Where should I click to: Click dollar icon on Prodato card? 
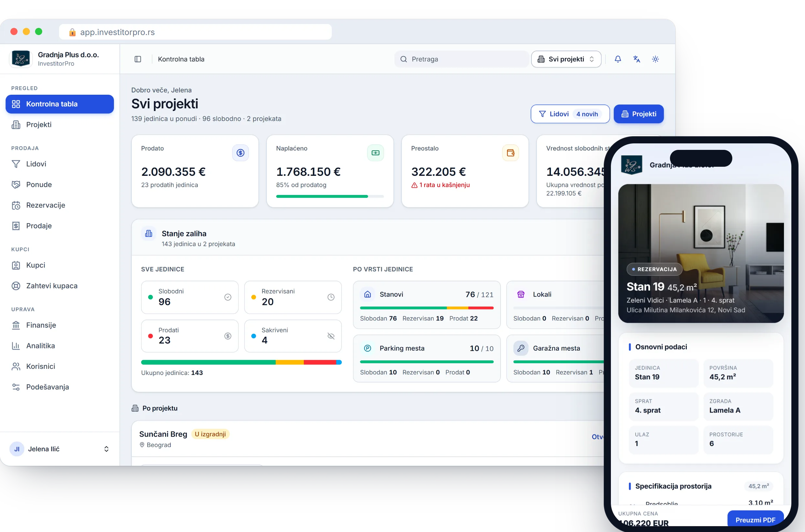coord(241,153)
